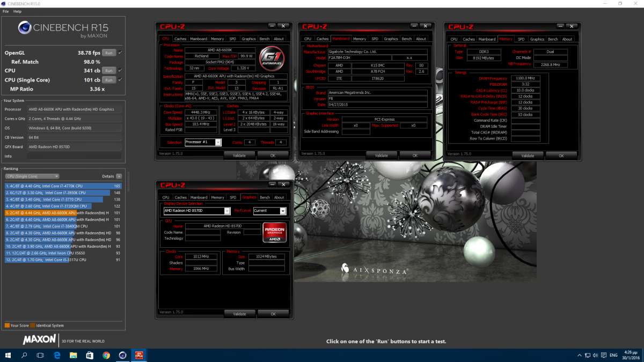Run the OpenGL benchmark

tap(109, 53)
